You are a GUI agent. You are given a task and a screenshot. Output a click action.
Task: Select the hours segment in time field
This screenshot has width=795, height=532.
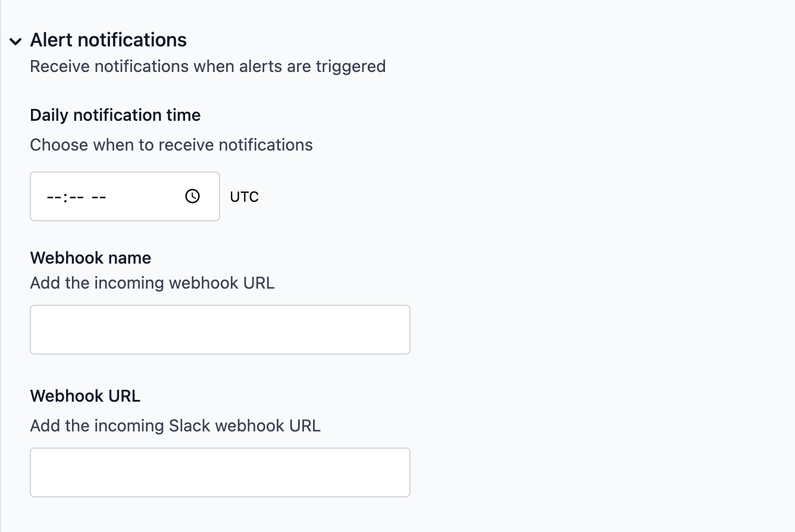[x=54, y=197]
